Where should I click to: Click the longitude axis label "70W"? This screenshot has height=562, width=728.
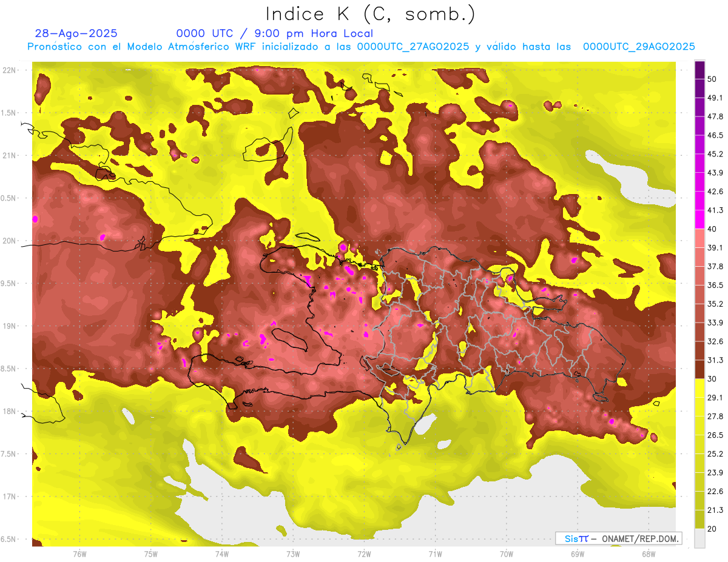[x=507, y=554]
